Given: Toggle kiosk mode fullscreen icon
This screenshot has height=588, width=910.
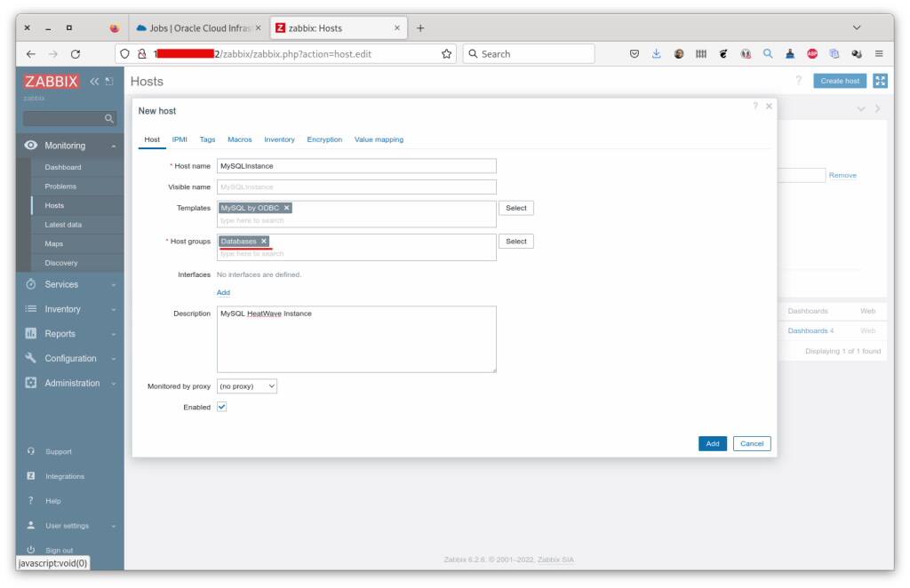Looking at the screenshot, I should point(880,81).
